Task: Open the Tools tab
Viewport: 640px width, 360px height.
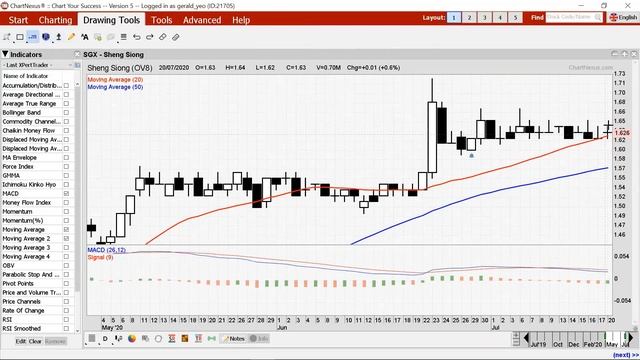Action: click(162, 20)
